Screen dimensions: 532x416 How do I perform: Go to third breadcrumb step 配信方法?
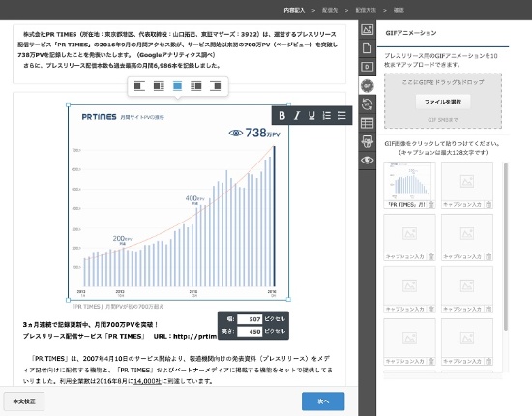[x=366, y=11]
